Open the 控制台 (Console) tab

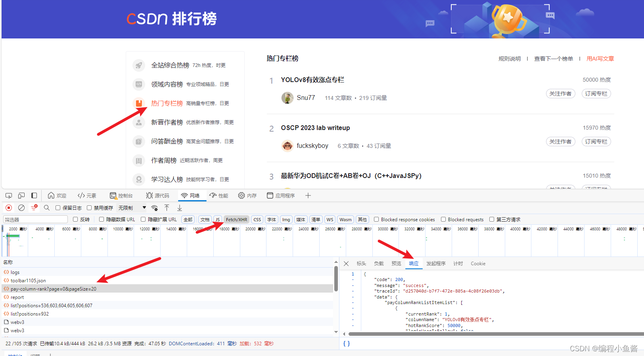[121, 195]
